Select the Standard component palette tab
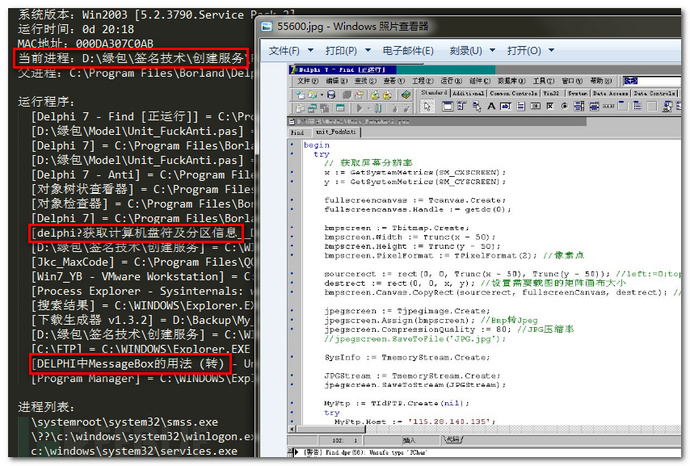The image size is (690, 466). 434,93
